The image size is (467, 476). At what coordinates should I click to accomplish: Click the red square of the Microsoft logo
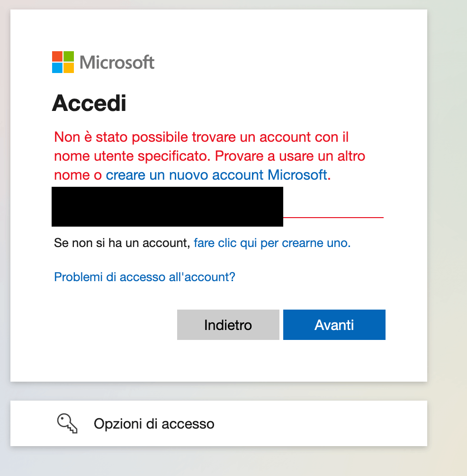(x=57, y=56)
